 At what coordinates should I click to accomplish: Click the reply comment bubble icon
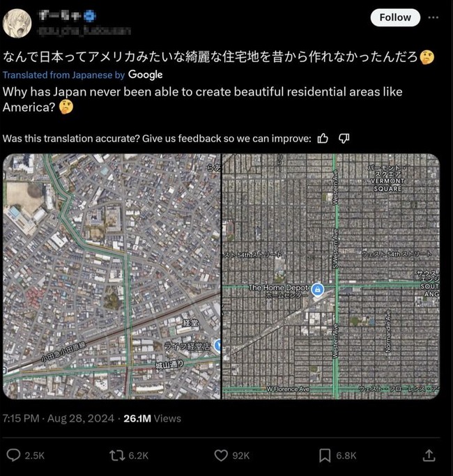[x=13, y=455]
